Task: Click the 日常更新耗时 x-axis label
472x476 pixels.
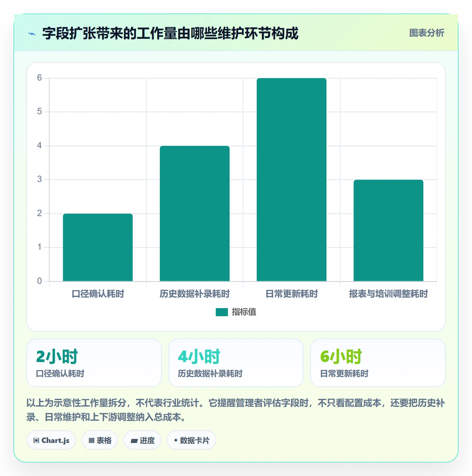Action: (292, 294)
